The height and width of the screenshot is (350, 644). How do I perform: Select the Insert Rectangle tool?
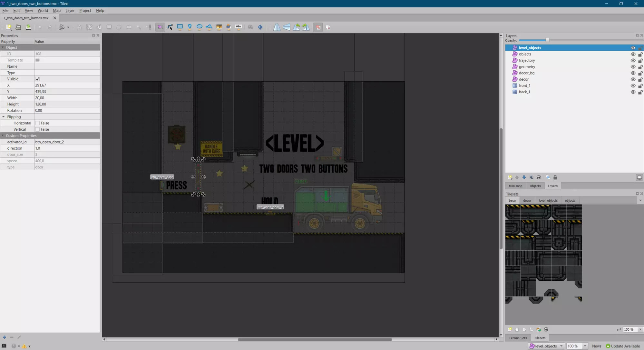click(180, 27)
